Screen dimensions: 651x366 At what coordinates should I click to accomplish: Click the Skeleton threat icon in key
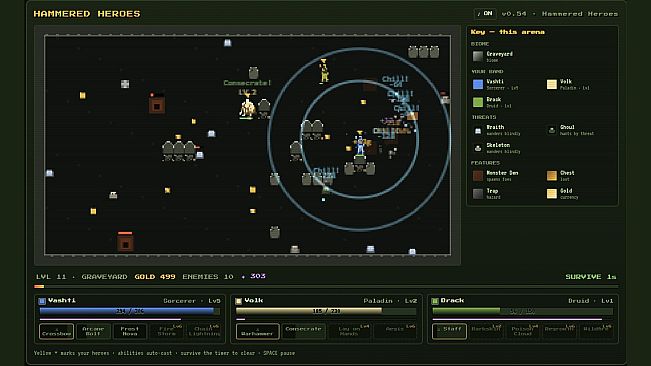[478, 148]
